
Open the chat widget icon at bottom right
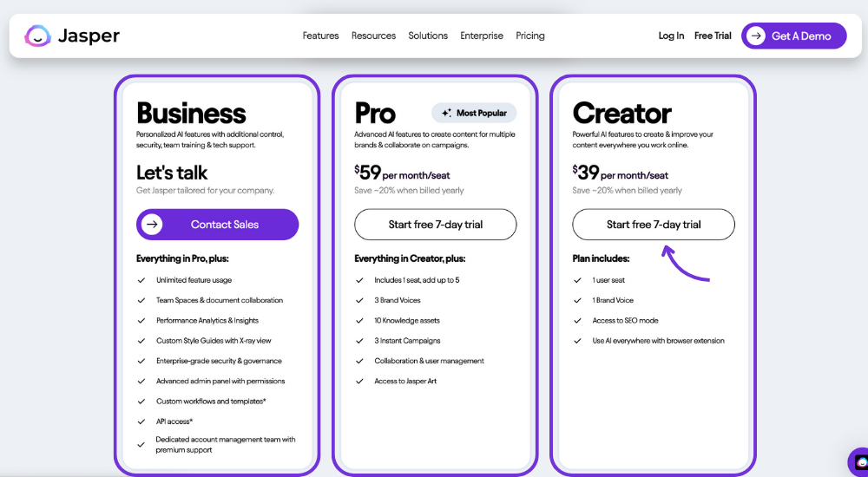coord(860,462)
